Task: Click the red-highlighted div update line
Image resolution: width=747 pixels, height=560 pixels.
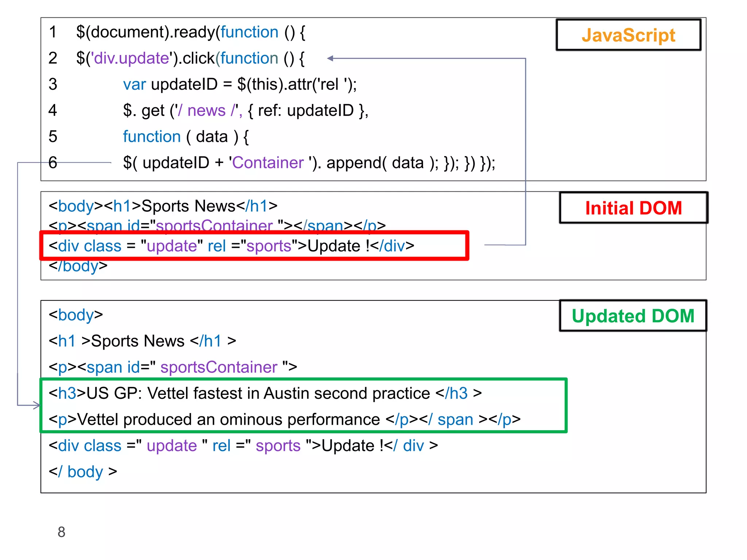Action: click(x=231, y=246)
